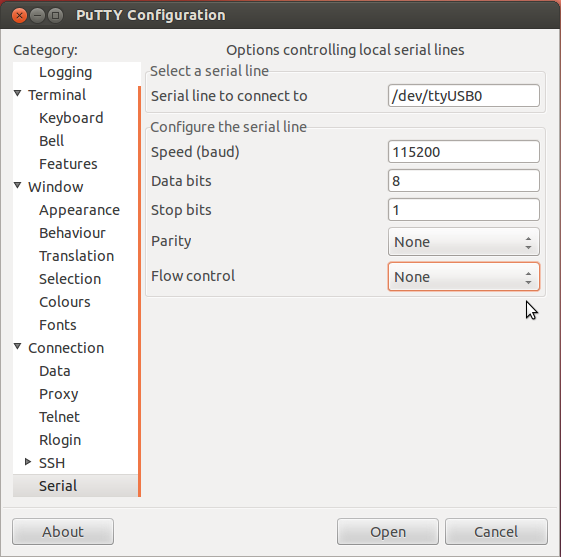Open the Bell settings category
The image size is (561, 557).
52,141
